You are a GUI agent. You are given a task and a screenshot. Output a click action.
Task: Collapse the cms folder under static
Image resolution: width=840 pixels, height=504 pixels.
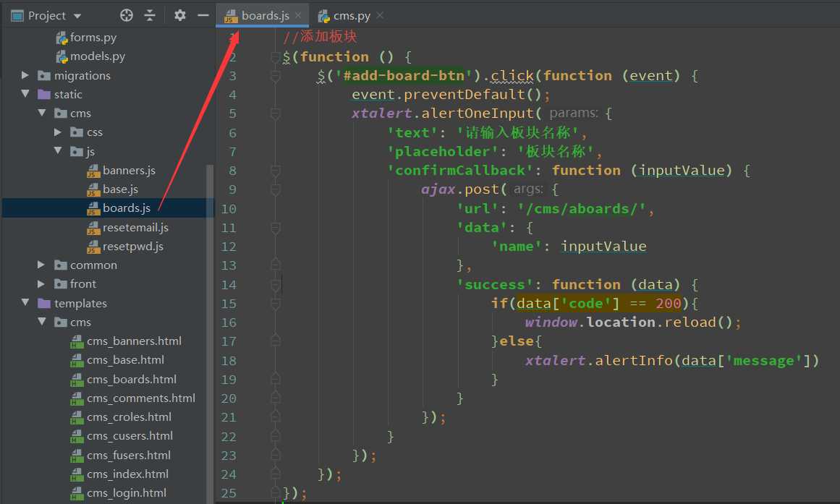point(42,113)
